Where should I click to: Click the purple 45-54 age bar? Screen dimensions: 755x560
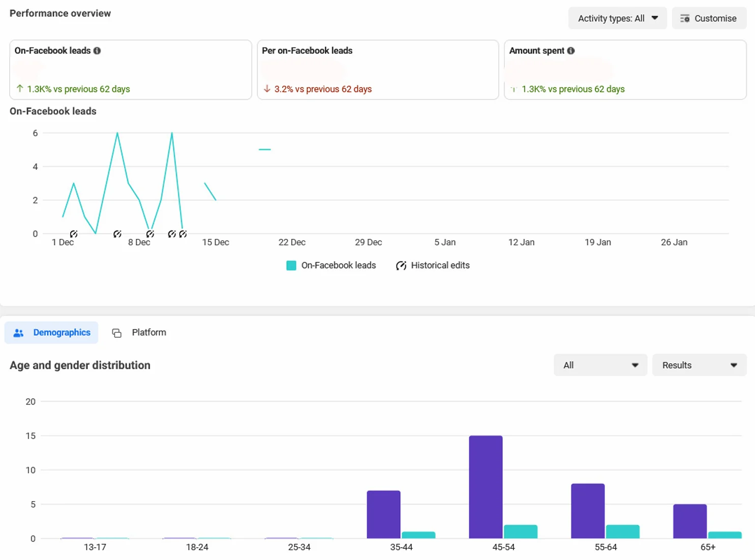tap(486, 487)
